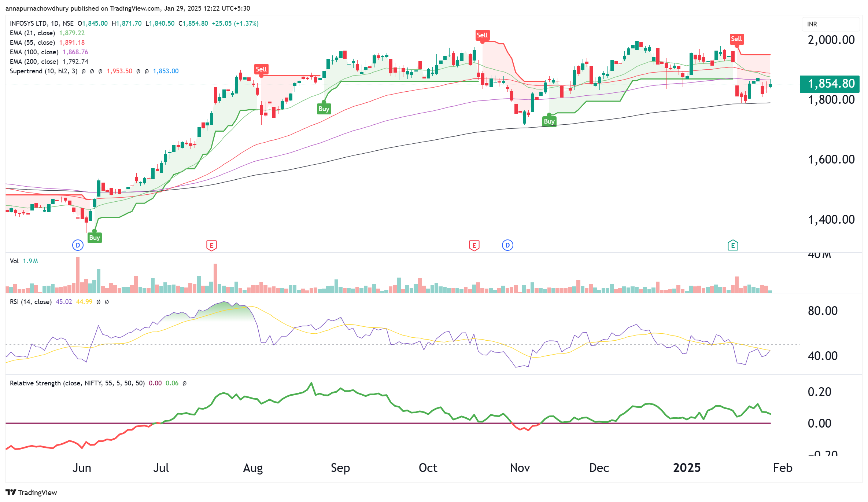Select the Supertrend (10, hl2, 3) legend
The width and height of the screenshot is (868, 502).
pos(43,71)
